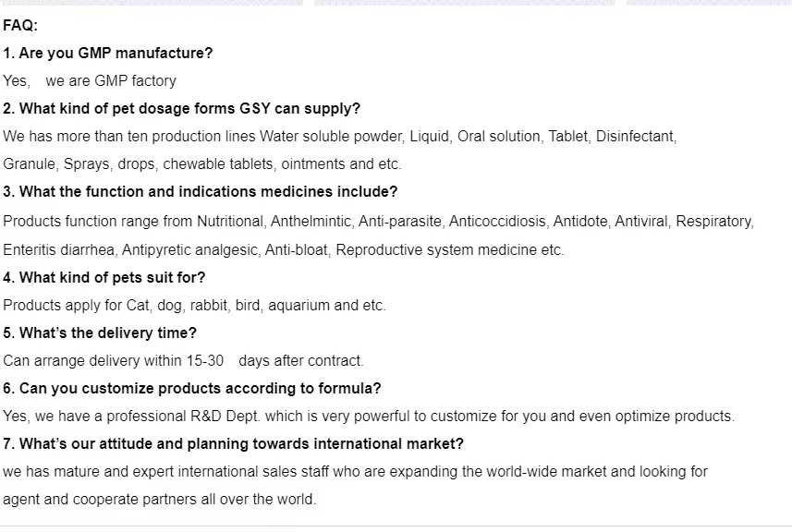Click the line about international sales staff
Image resolution: width=792 pixels, height=532 pixels.
[x=355, y=471]
